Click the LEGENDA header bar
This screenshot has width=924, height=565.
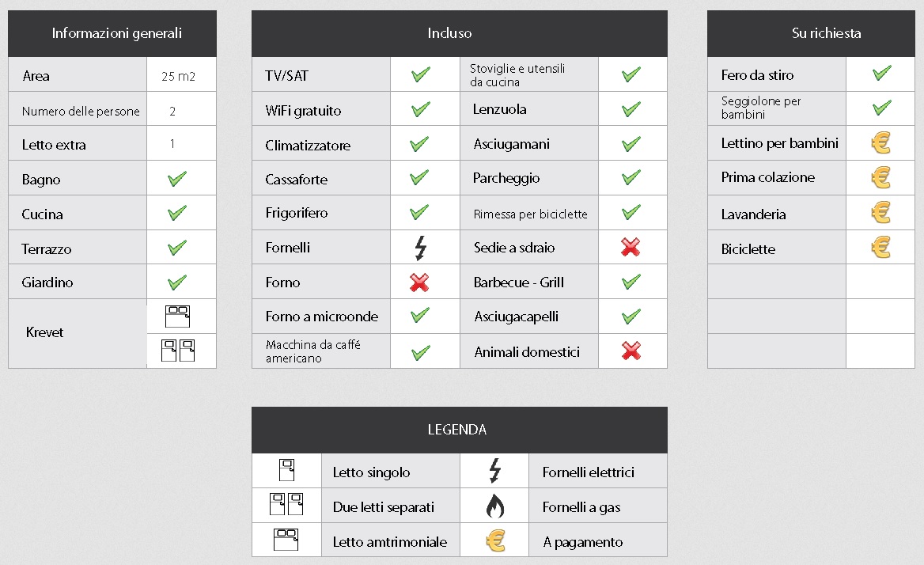pyautogui.click(x=460, y=430)
